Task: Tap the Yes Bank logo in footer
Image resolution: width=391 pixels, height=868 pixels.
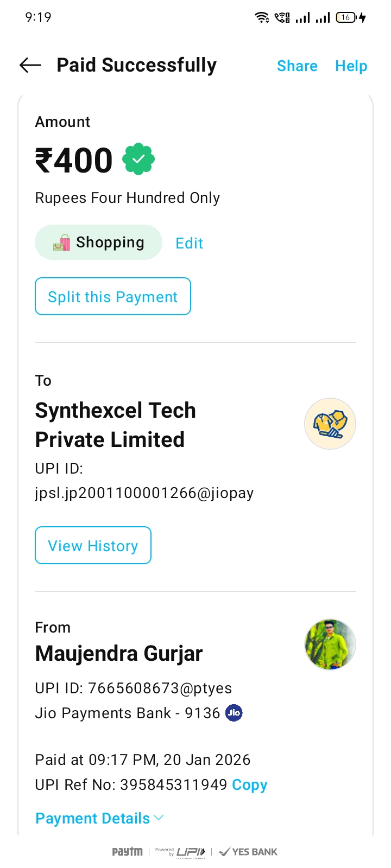Action: [x=248, y=852]
